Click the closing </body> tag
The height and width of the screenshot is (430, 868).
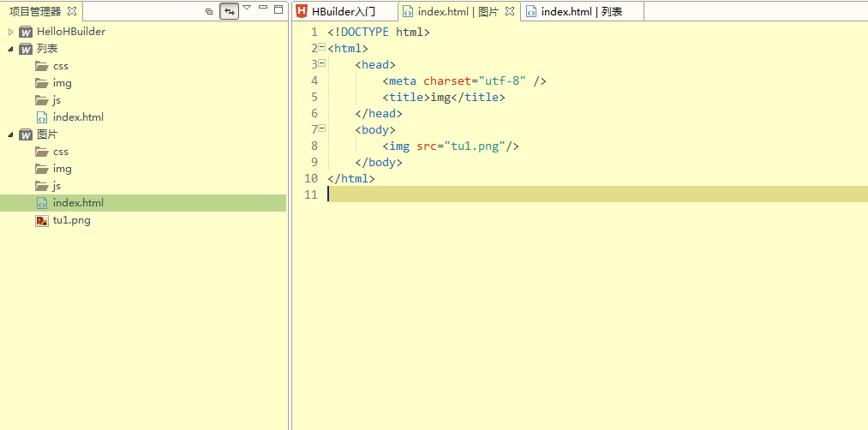379,162
